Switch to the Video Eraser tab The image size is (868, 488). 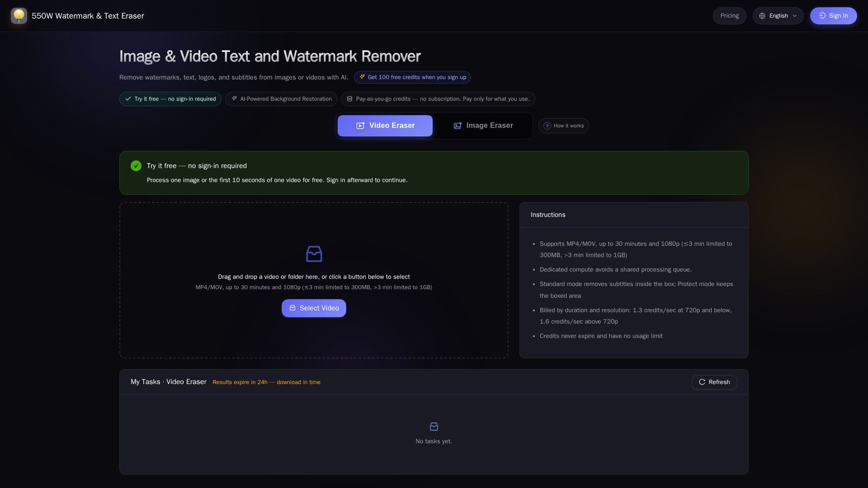point(385,126)
